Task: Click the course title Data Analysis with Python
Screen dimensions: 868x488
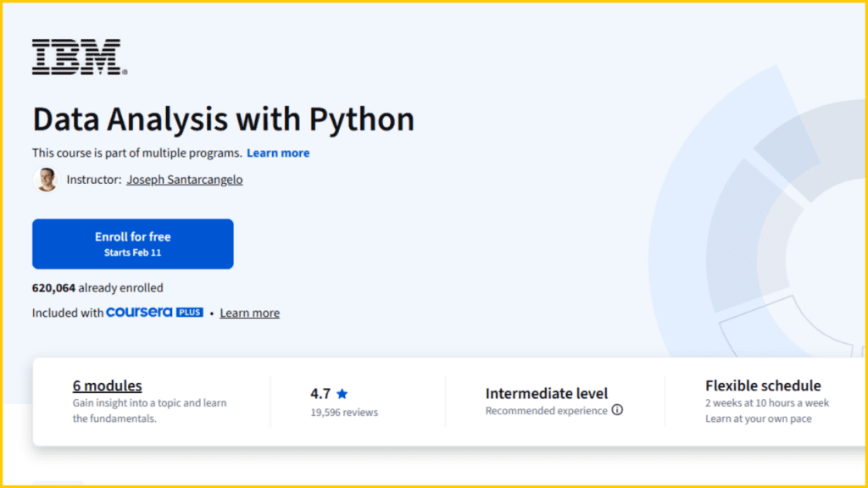Action: pyautogui.click(x=222, y=119)
